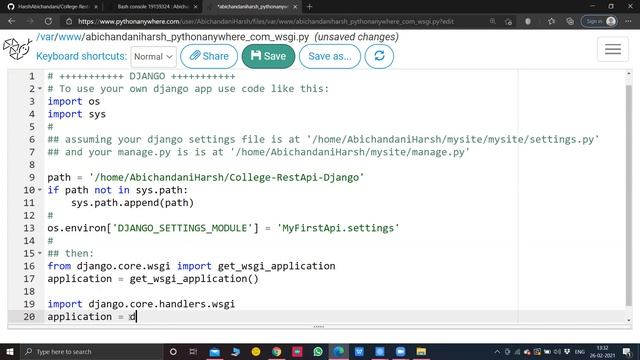Viewport: 640px width, 360px height.
Task: Click on 'MyFirstApi.settings' string in line 13
Action: (x=338, y=228)
